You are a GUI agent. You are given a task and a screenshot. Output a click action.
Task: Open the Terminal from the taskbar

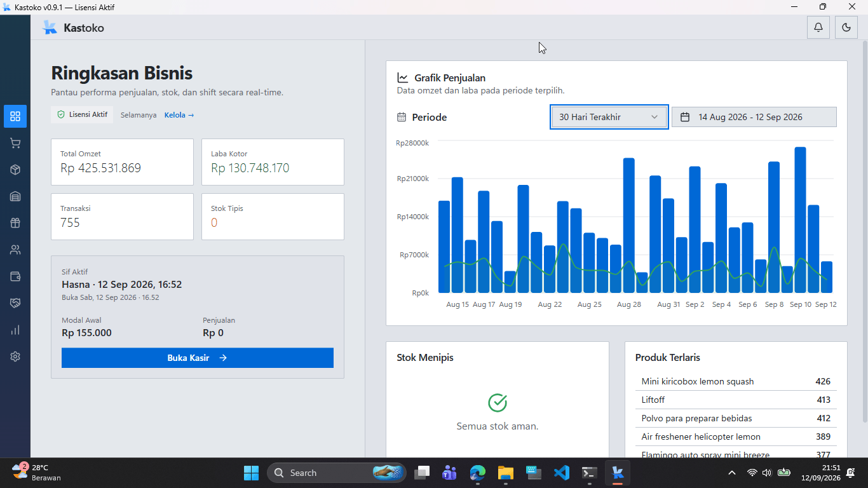(589, 473)
